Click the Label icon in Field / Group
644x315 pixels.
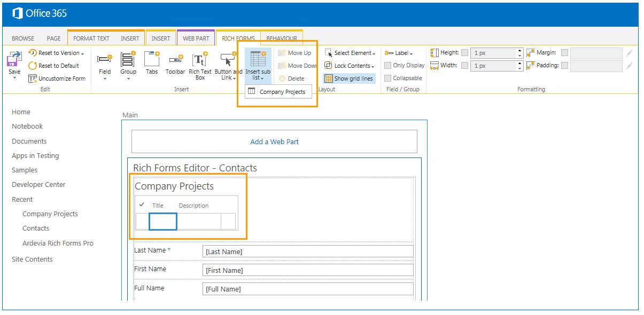point(388,53)
